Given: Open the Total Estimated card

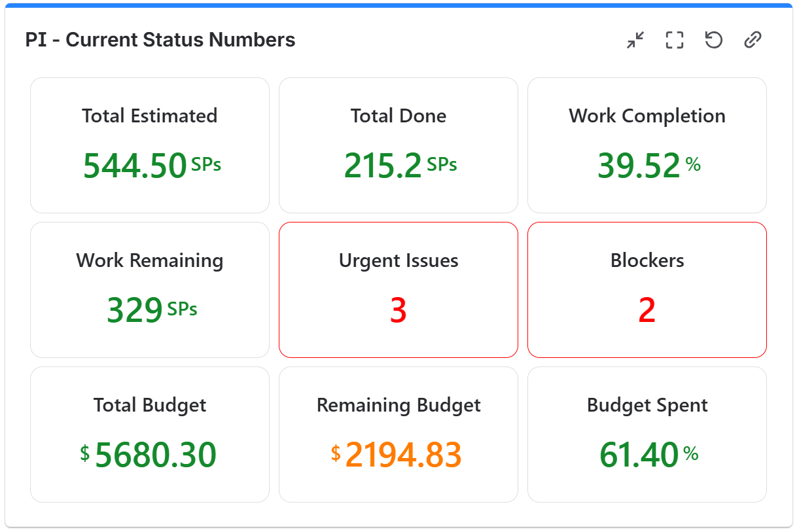Looking at the screenshot, I should point(150,145).
